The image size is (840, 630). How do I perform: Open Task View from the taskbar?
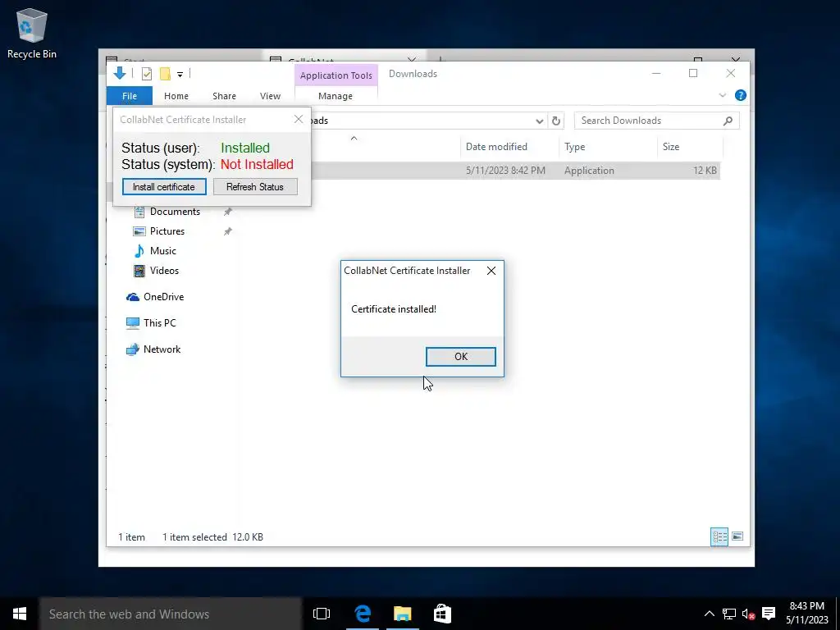point(322,614)
